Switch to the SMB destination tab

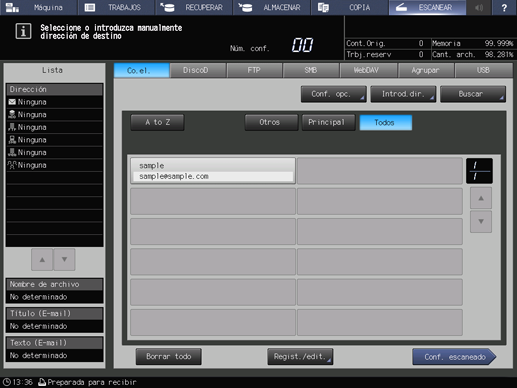click(x=311, y=71)
